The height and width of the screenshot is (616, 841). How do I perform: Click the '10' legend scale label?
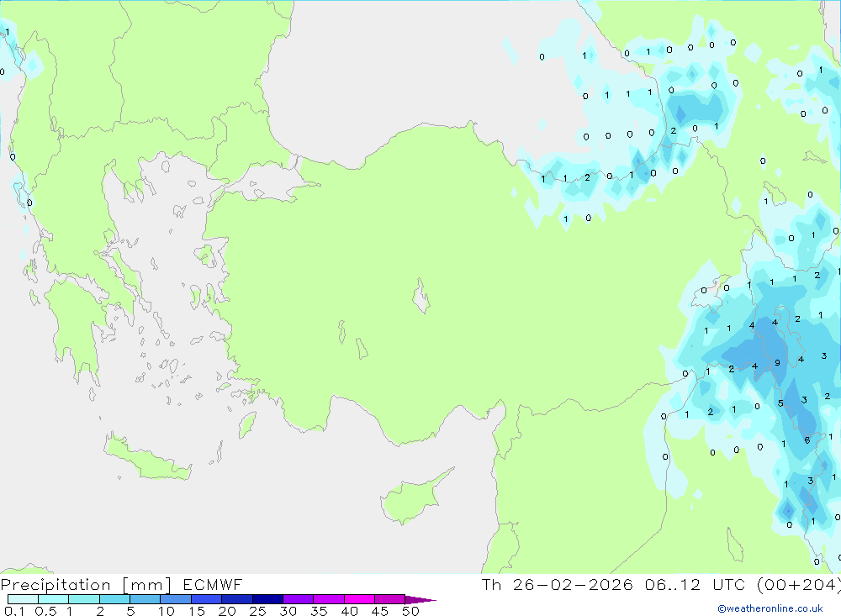click(167, 611)
